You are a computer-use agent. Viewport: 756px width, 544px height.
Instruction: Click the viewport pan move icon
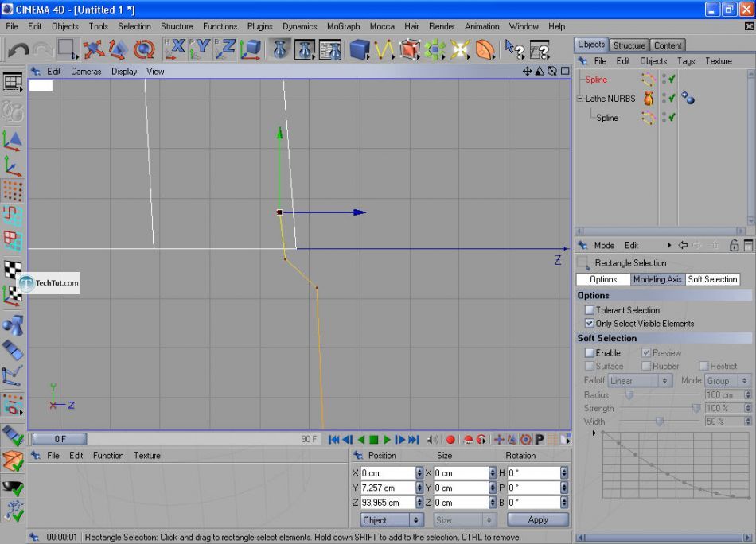coord(527,72)
